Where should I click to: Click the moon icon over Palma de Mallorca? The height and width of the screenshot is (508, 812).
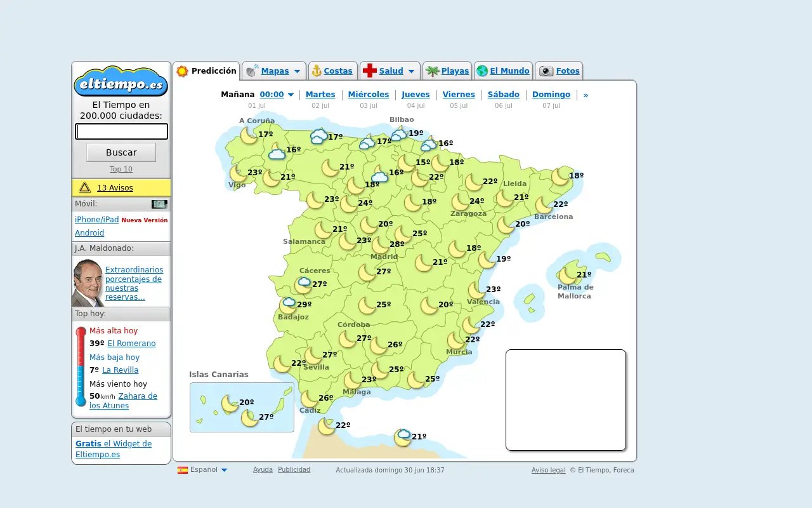pyautogui.click(x=567, y=276)
